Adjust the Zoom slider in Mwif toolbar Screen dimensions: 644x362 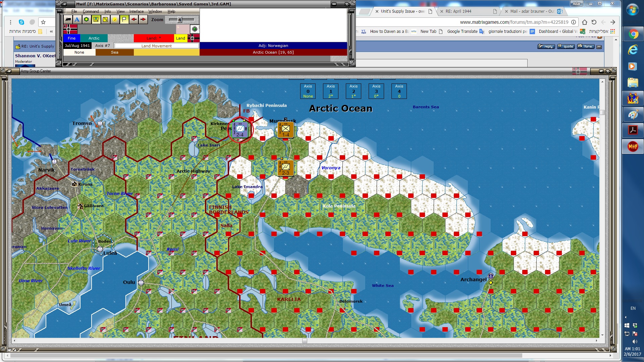[180, 20]
